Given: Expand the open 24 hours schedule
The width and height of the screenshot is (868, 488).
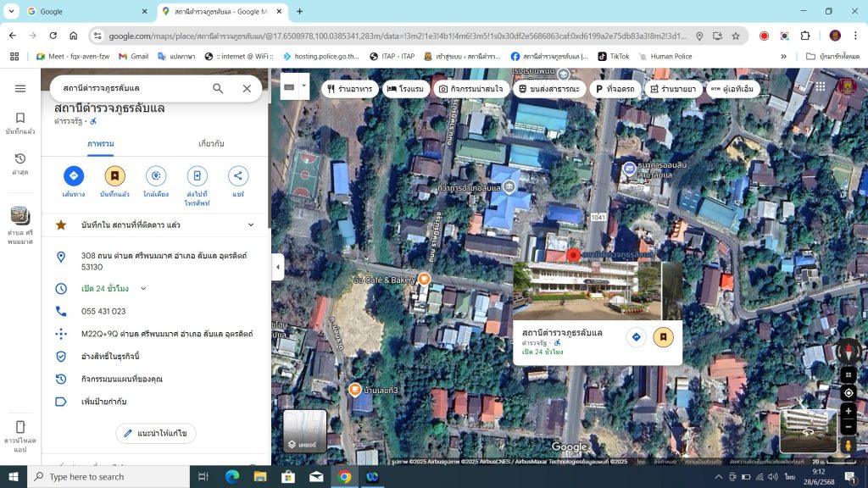Looking at the screenshot, I should (143, 289).
